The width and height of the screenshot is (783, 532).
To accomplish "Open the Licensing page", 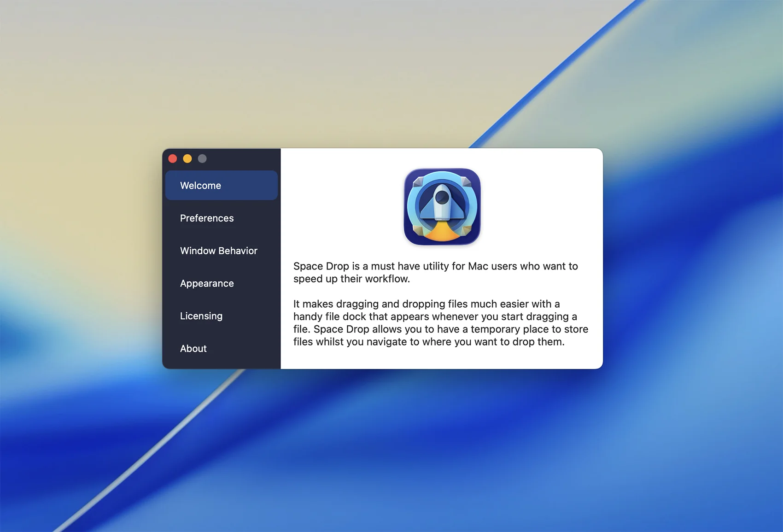I will coord(201,316).
